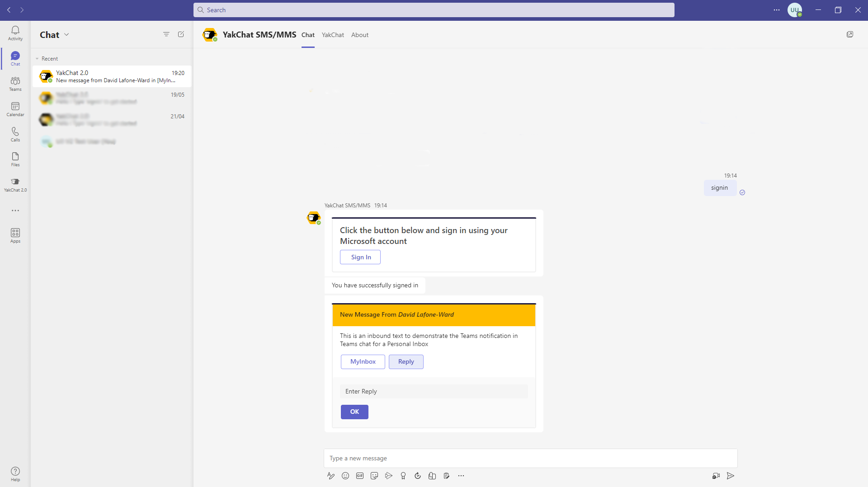Viewport: 868px width, 487px height.
Task: Show more added apps ellipsis in sidebar
Action: (x=15, y=211)
